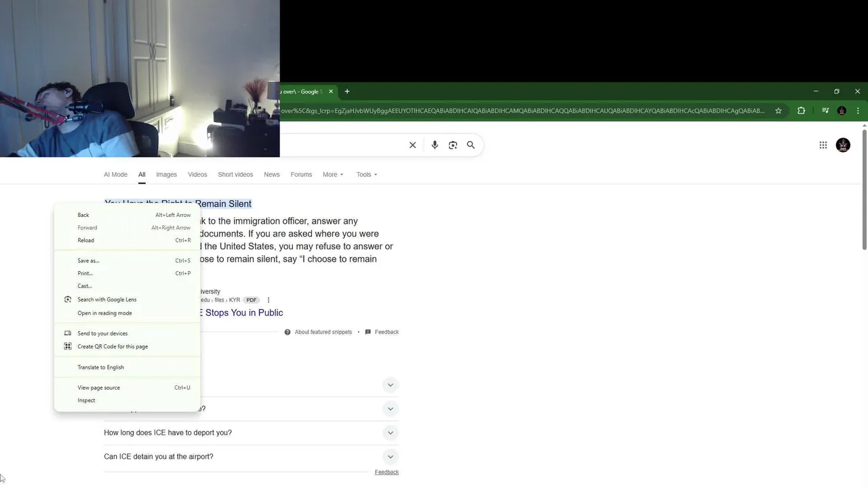868x488 pixels.
Task: Click the About featured snippets help icon
Action: 288,332
